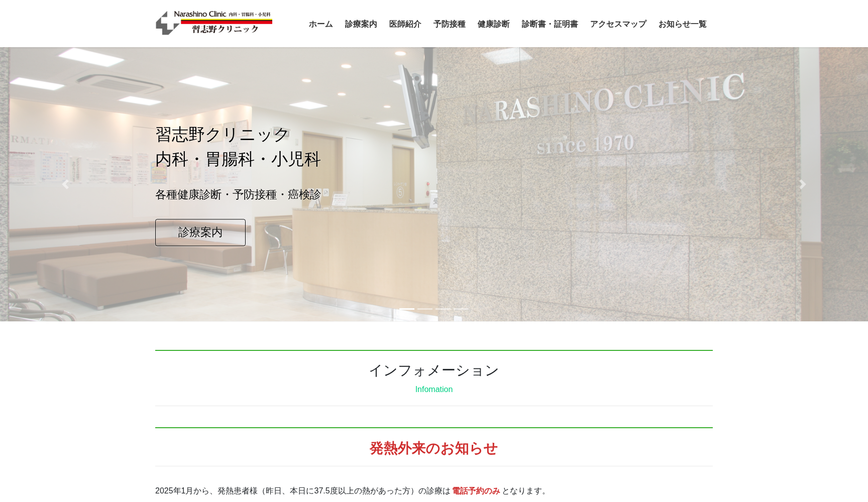
Task: Open the 診療案内 navigation item
Action: click(360, 24)
